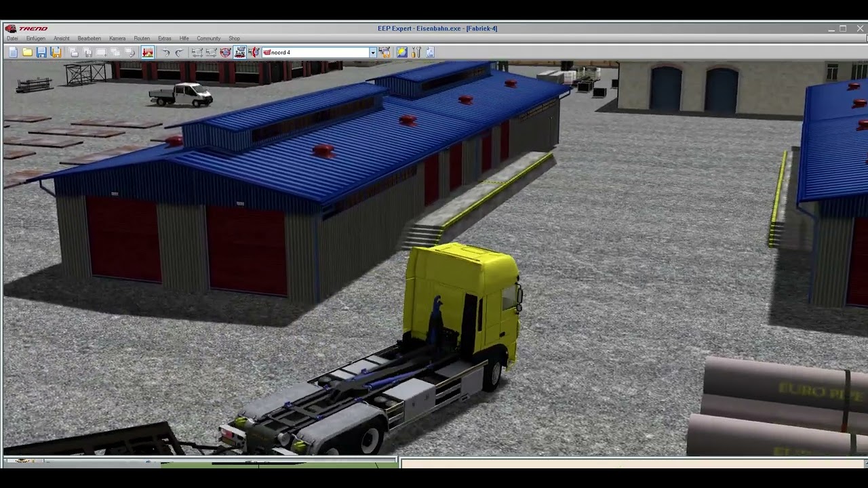Open the Extras menu
The width and height of the screenshot is (868, 488).
165,39
